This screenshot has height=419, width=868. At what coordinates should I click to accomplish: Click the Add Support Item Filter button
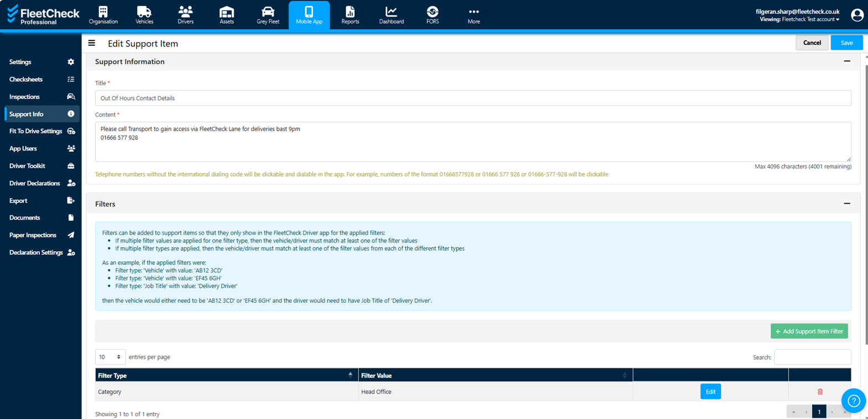[x=809, y=331]
